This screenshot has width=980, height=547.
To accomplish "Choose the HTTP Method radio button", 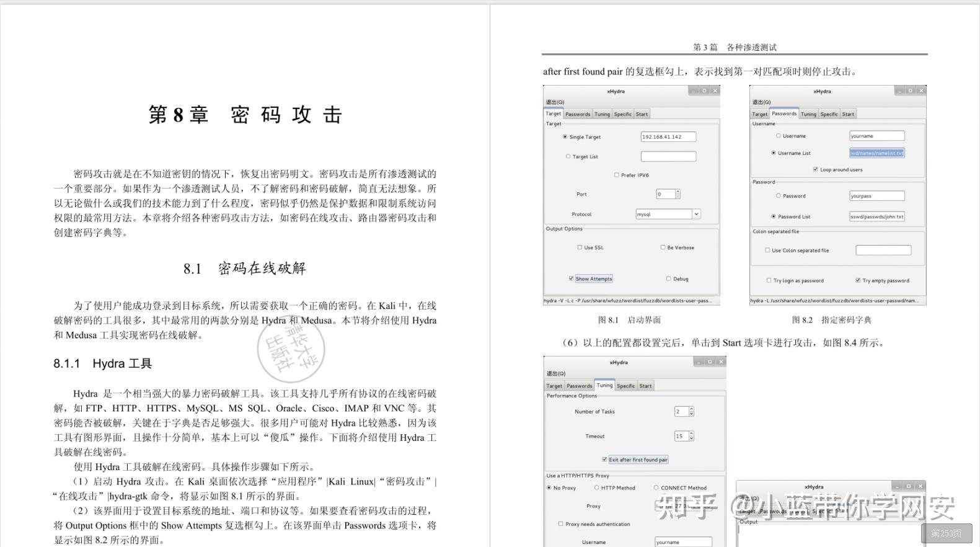I will click(x=596, y=488).
